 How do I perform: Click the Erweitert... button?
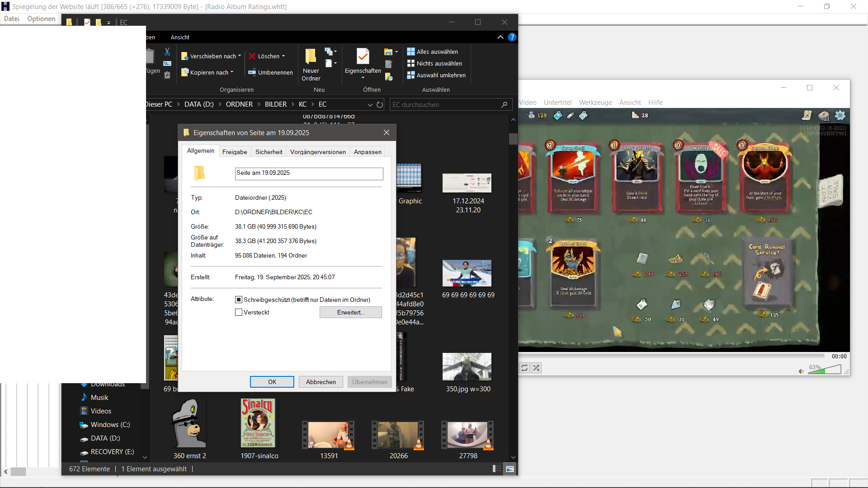[x=350, y=312]
